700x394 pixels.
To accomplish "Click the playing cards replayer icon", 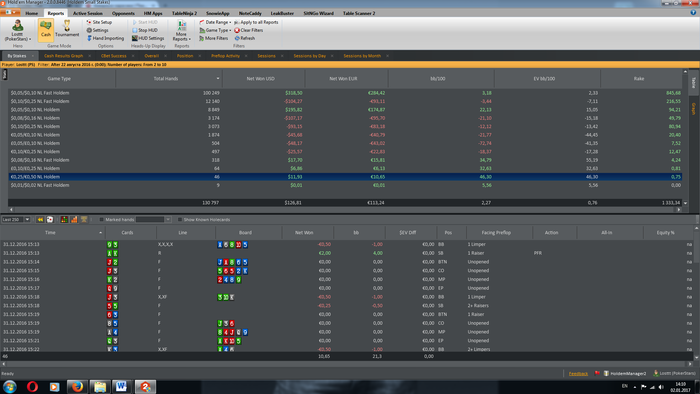I will tap(50, 220).
